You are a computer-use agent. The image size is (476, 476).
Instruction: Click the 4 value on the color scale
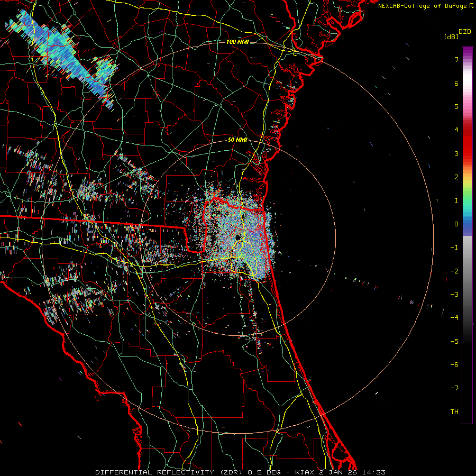(x=456, y=130)
